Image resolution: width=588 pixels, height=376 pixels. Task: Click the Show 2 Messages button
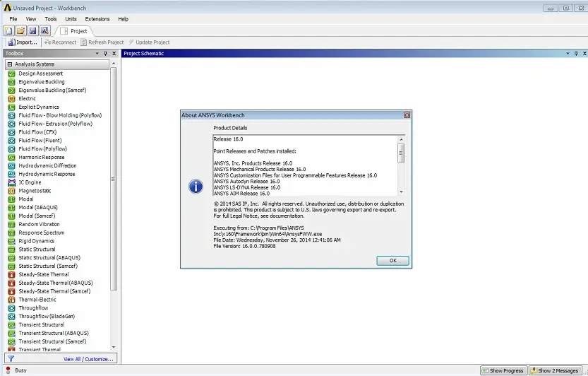pyautogui.click(x=555, y=371)
